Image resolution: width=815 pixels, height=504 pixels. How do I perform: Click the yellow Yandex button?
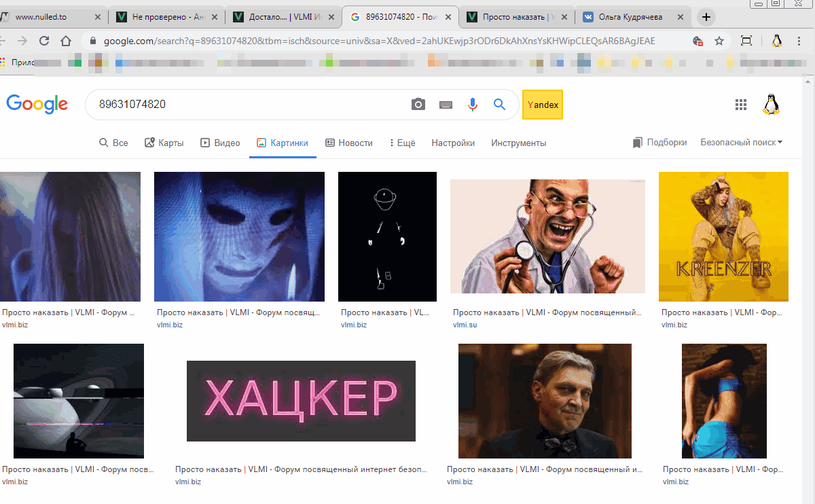(x=543, y=105)
